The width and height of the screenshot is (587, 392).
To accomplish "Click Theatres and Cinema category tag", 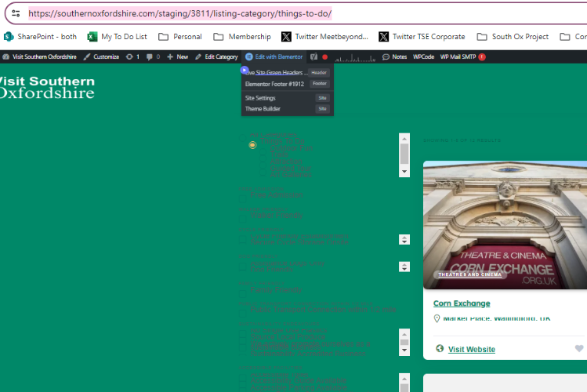I will (469, 274).
